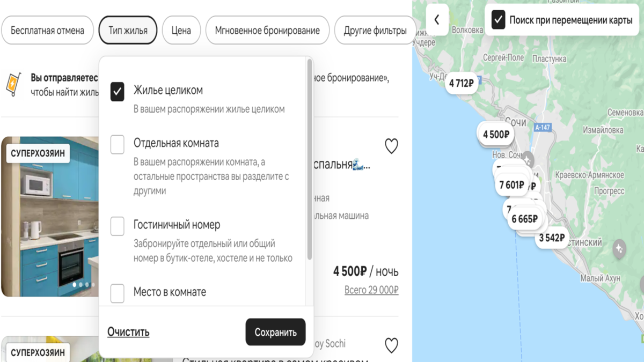Collapse the Тип жилья filter dropdown
The image size is (644, 362).
click(x=128, y=31)
